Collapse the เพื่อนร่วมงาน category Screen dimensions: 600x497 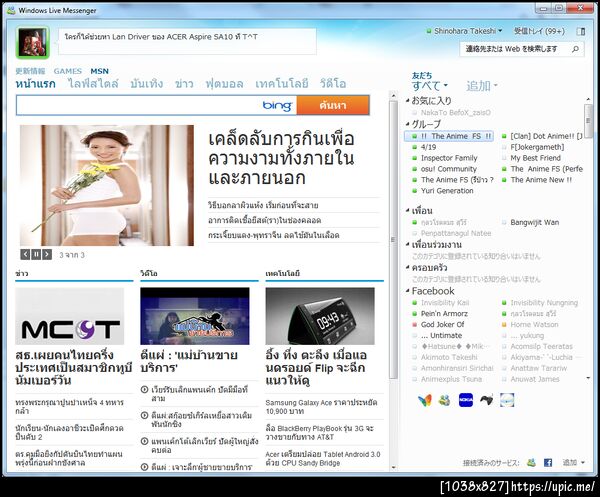click(408, 244)
